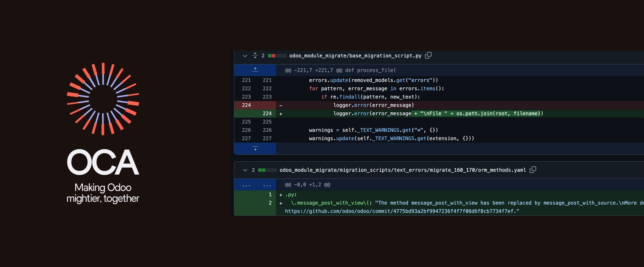Click the diffstat squares beside orm_methods.yaml
644x267 pixels.
point(267,170)
